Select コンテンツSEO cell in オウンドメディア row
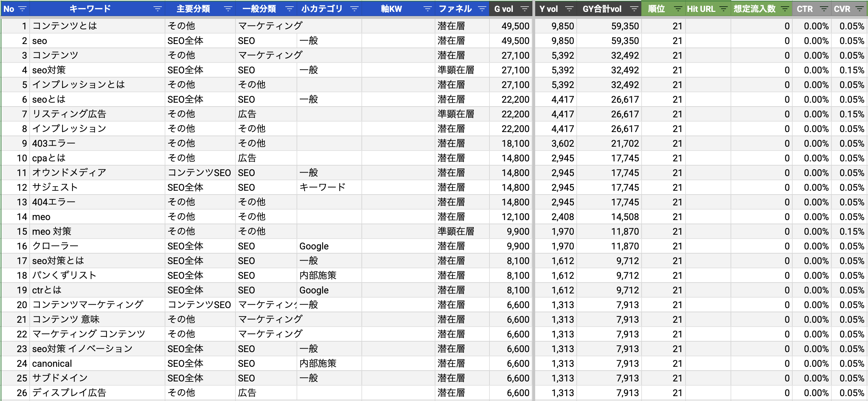 click(x=200, y=173)
